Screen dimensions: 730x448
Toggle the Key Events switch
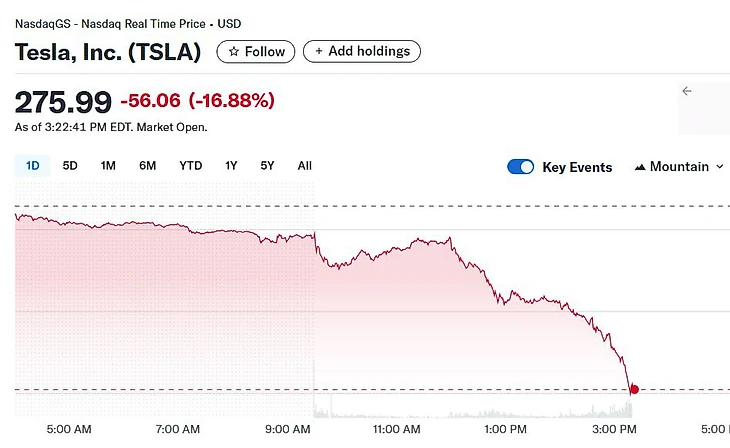(x=521, y=167)
